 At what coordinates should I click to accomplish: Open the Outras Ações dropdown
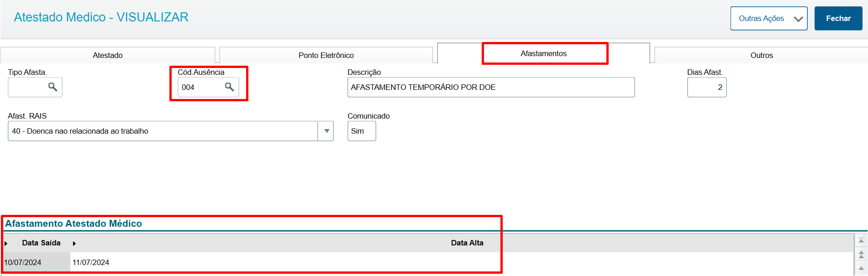click(769, 18)
